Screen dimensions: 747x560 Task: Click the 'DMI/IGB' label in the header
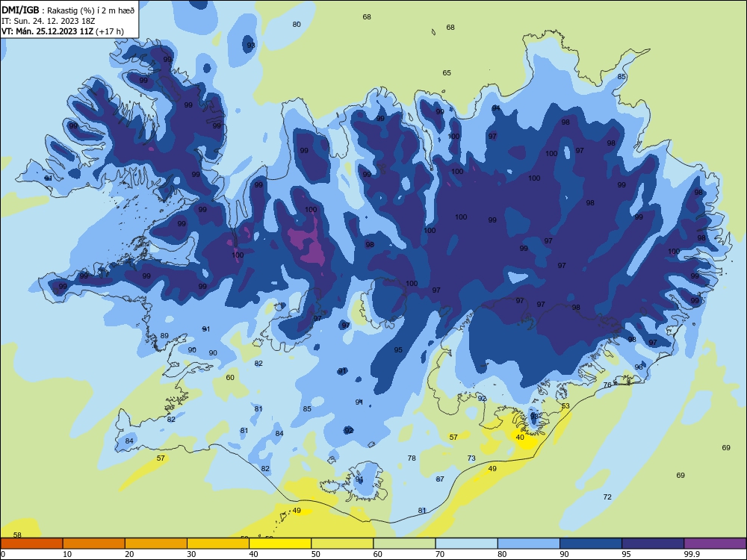[20, 10]
